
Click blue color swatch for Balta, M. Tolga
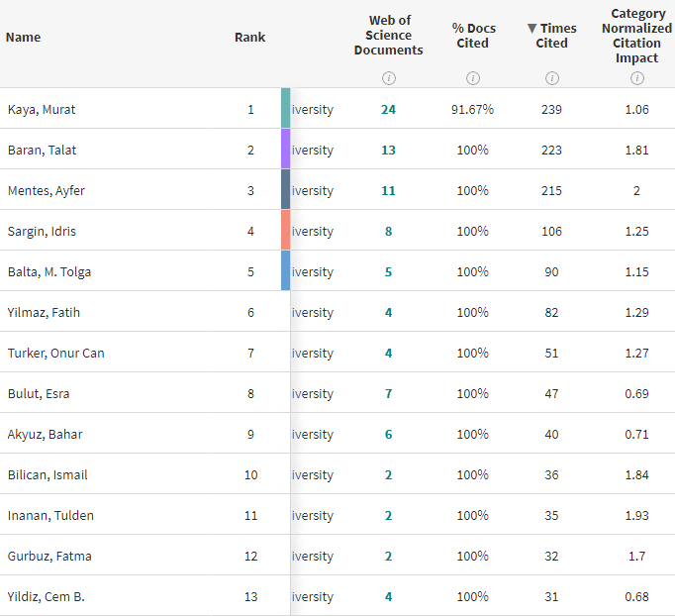[286, 271]
